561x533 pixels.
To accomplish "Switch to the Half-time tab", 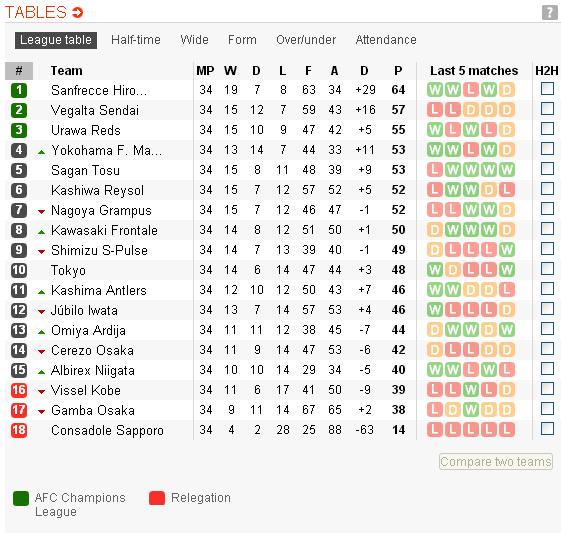I will click(x=136, y=40).
